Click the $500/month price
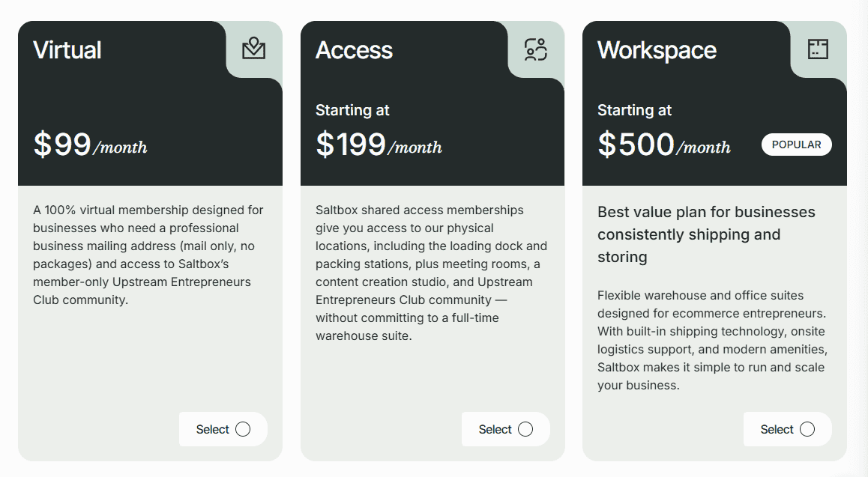 (x=663, y=145)
